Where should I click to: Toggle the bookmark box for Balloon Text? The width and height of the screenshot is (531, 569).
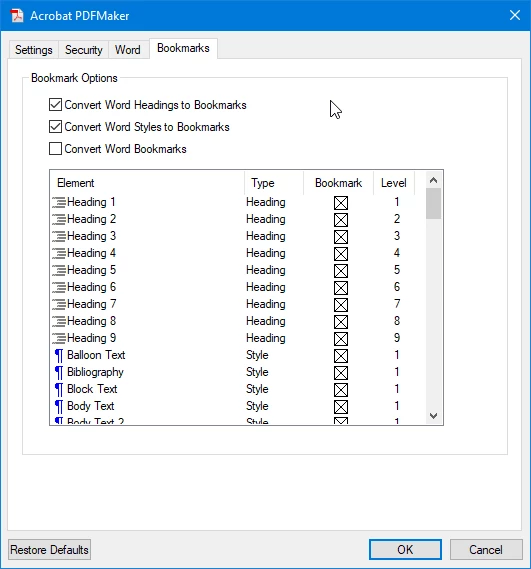(341, 356)
